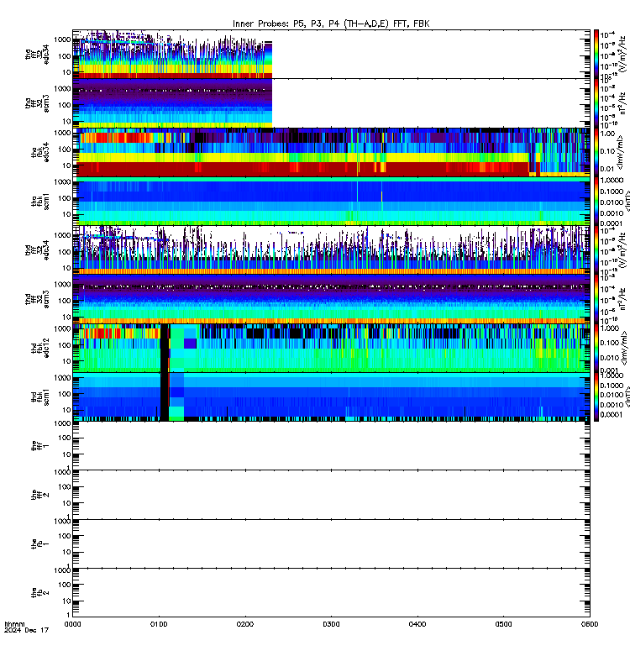
Task: Click the empty 'the fb 2' plot panel
Action: click(331, 593)
